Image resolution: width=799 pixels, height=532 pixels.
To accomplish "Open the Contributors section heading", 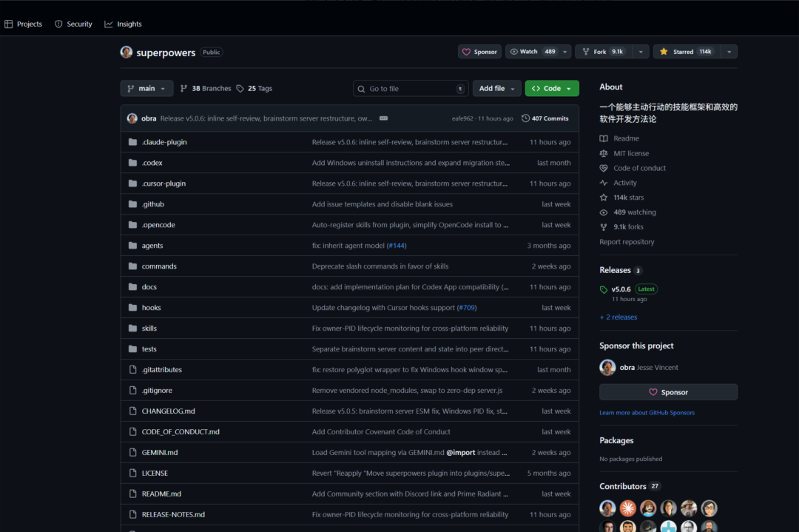I will (623, 486).
